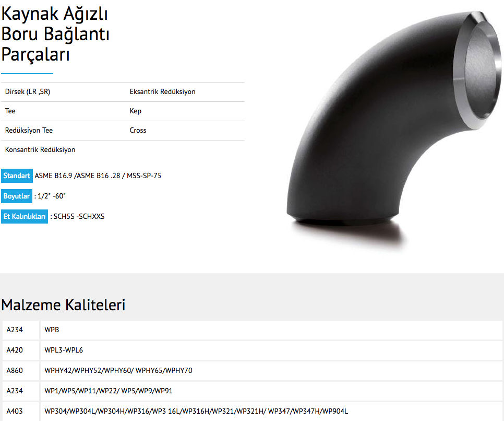Select the Eksantrik Redüksiyon item
Screen dimensions: 504x421
pyautogui.click(x=162, y=92)
